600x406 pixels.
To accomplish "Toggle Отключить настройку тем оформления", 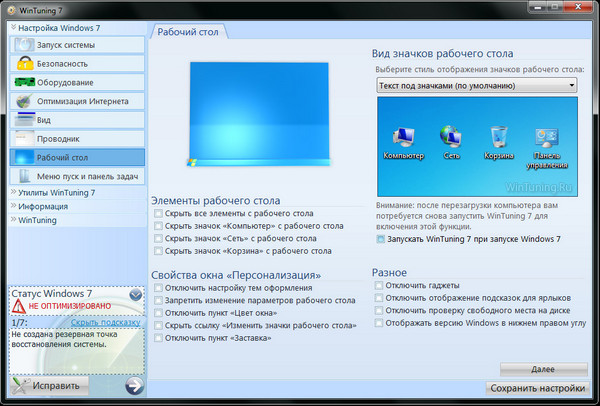I will (x=158, y=288).
